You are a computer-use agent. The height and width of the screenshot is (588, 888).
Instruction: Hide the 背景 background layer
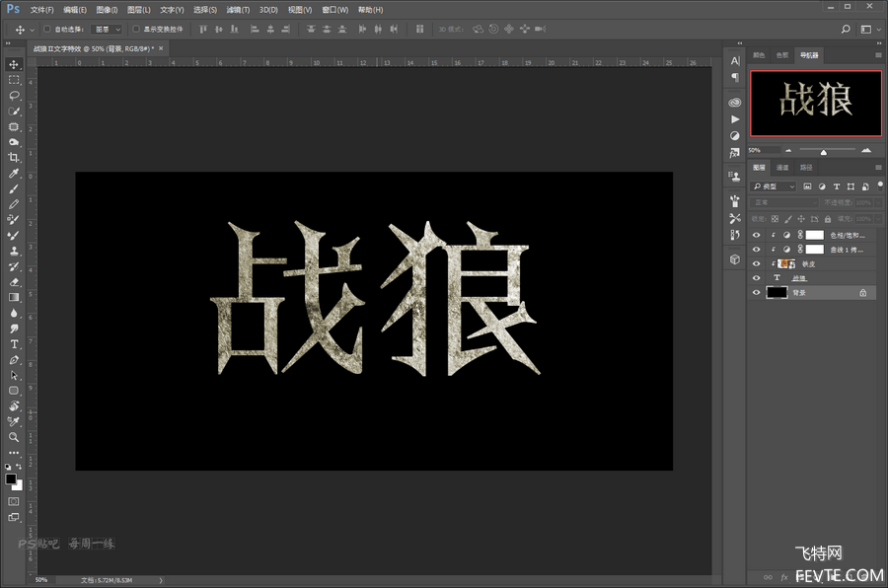756,292
